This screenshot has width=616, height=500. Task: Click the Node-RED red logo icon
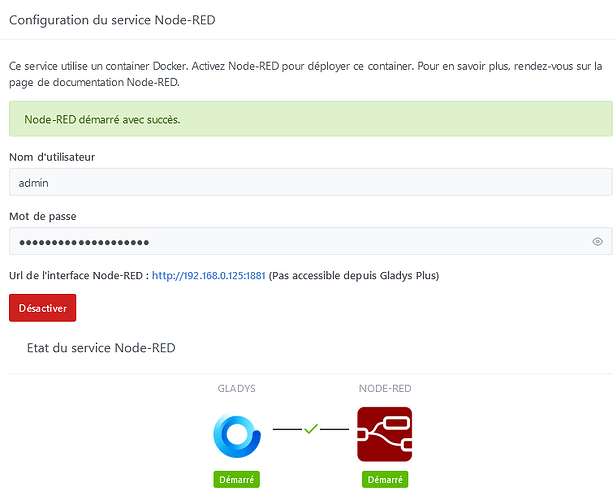[x=384, y=434]
